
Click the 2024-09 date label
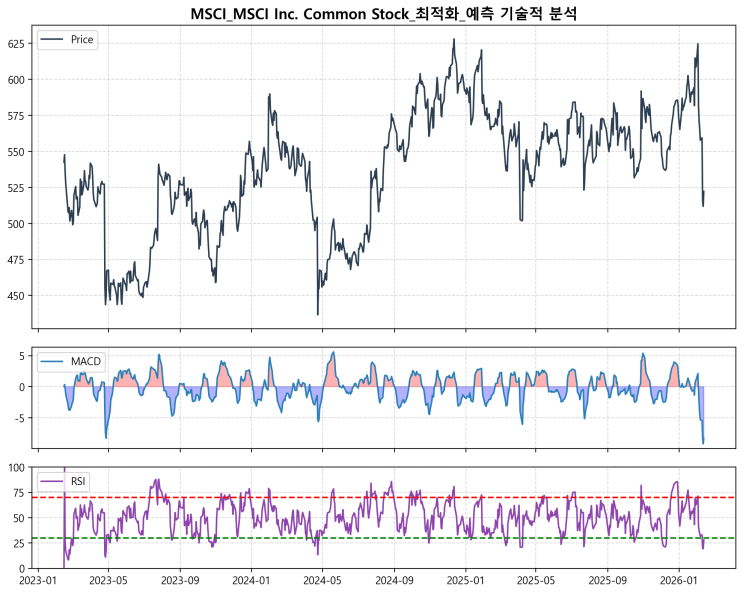394,581
